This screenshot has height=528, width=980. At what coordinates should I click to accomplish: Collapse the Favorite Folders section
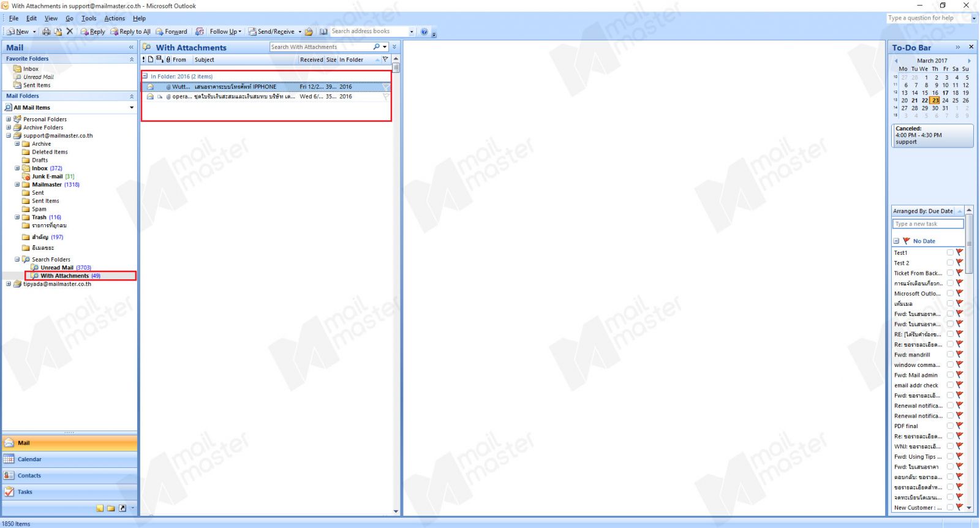pyautogui.click(x=132, y=59)
